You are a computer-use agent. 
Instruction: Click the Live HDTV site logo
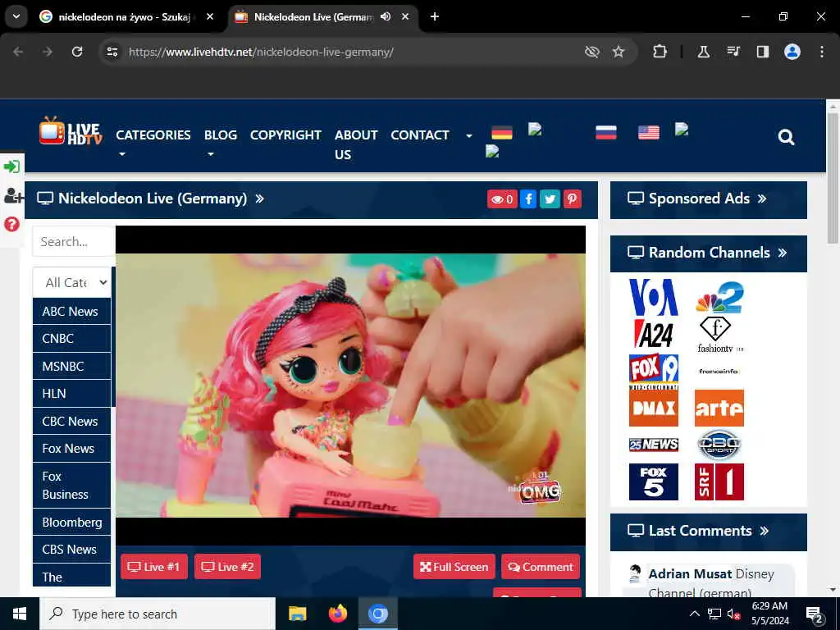71,130
